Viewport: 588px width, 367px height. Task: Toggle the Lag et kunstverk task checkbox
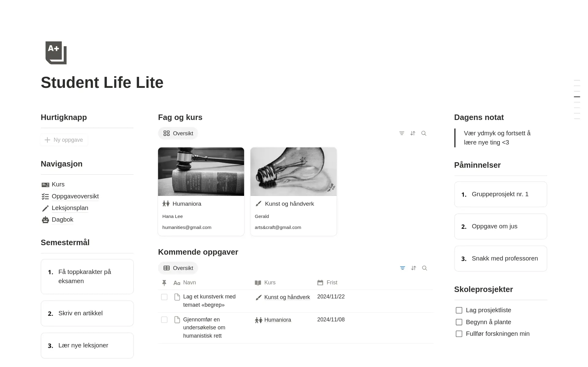tap(164, 297)
